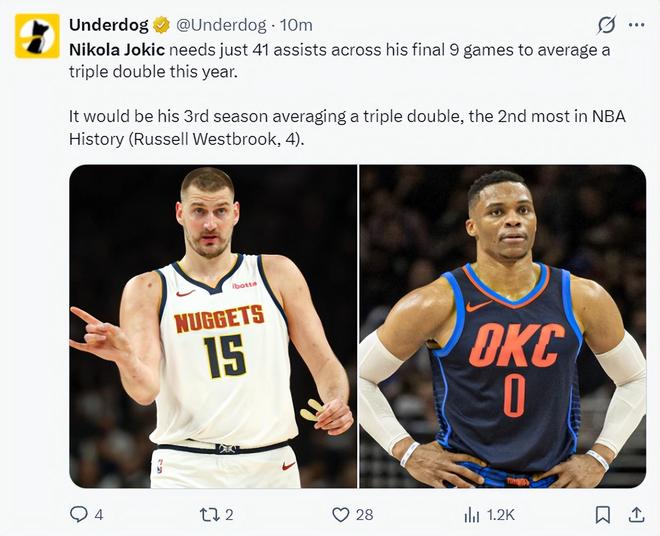Open the Nikola Jokic Nuggets photo
Viewport: 660px width, 536px height.
[213, 326]
